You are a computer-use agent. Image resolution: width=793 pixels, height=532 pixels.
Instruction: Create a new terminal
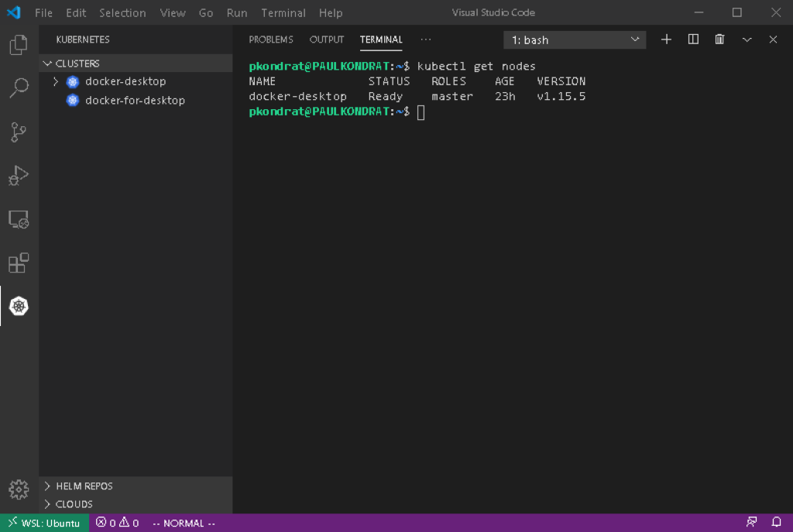(x=666, y=39)
